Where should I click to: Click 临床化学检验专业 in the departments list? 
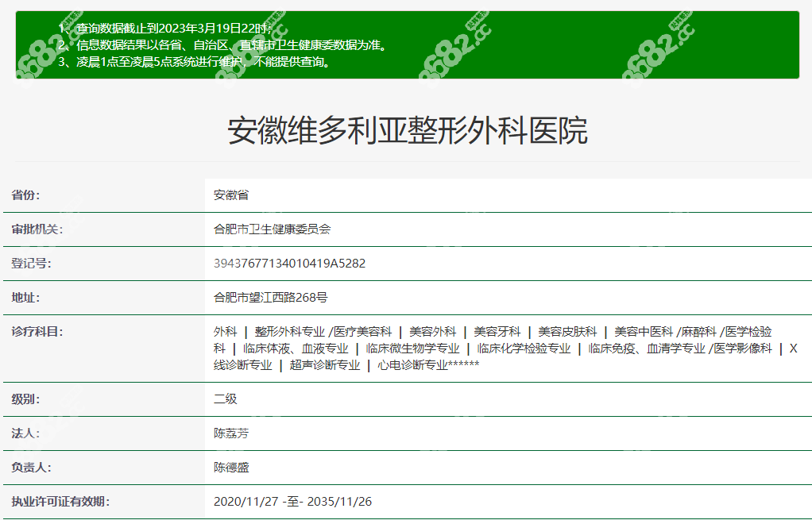(524, 349)
